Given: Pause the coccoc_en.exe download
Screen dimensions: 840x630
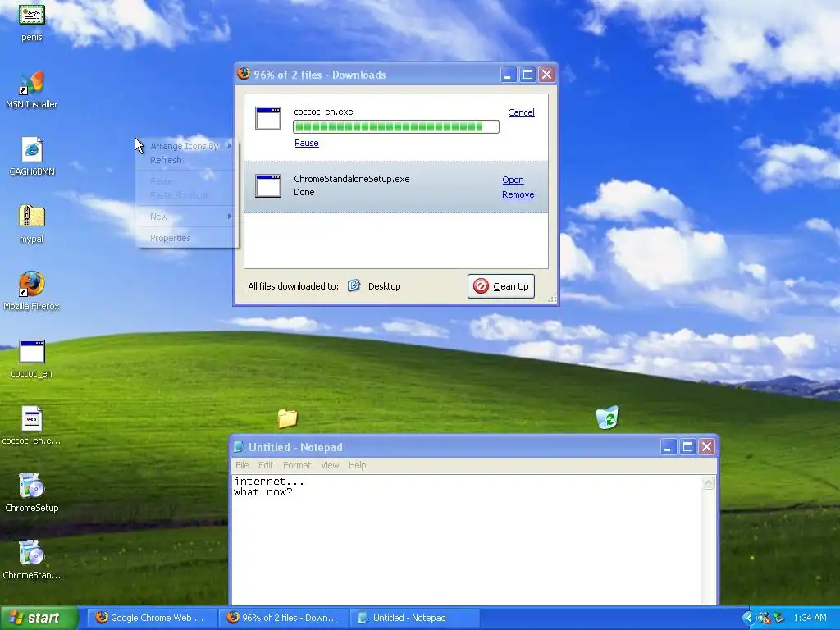Looking at the screenshot, I should pos(307,143).
